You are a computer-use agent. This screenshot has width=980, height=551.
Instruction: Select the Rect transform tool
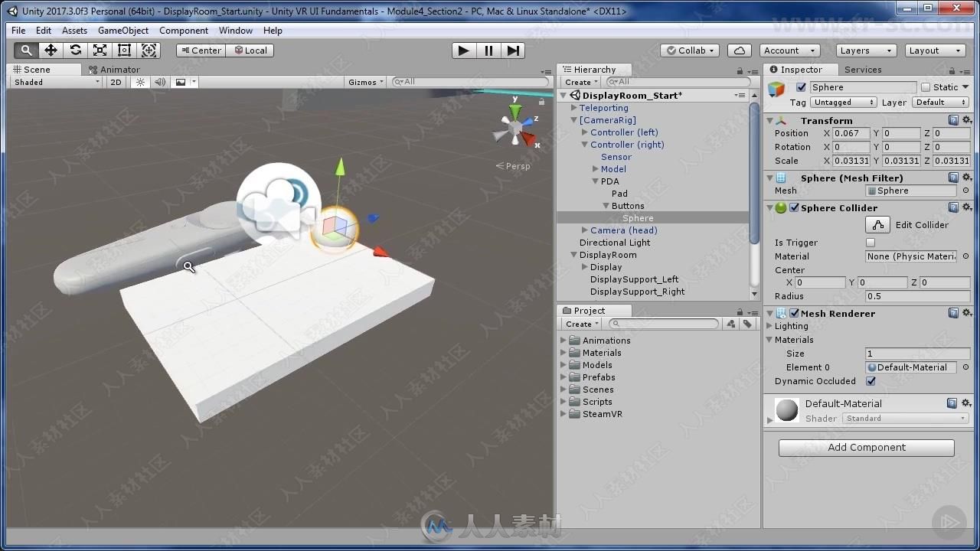pyautogui.click(x=124, y=51)
